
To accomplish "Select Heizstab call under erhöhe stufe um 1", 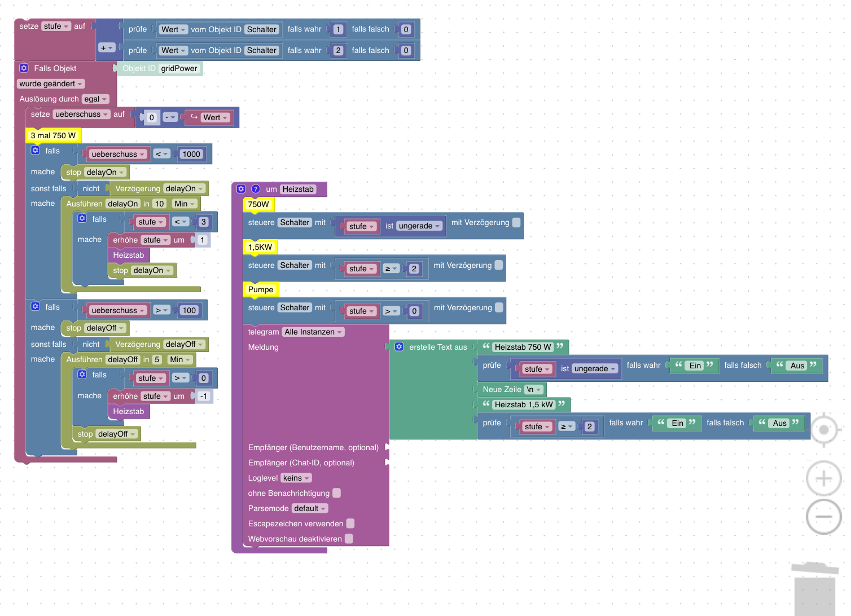I will coord(129,255).
